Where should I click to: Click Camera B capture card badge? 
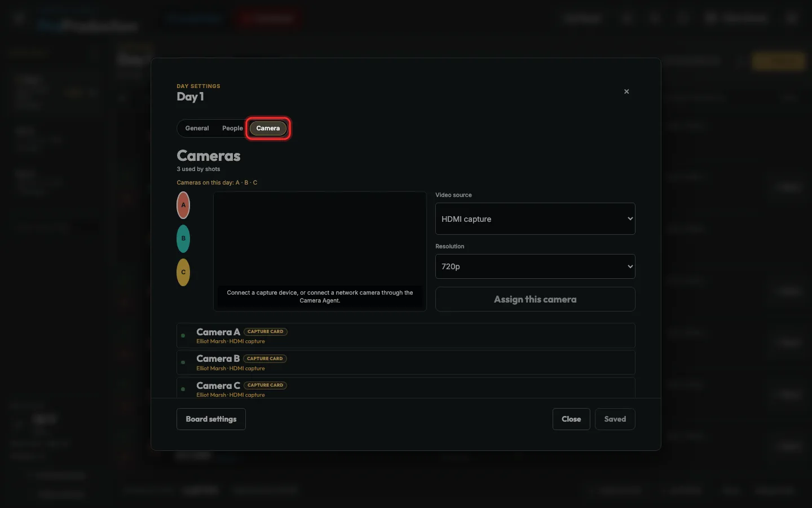(x=265, y=358)
